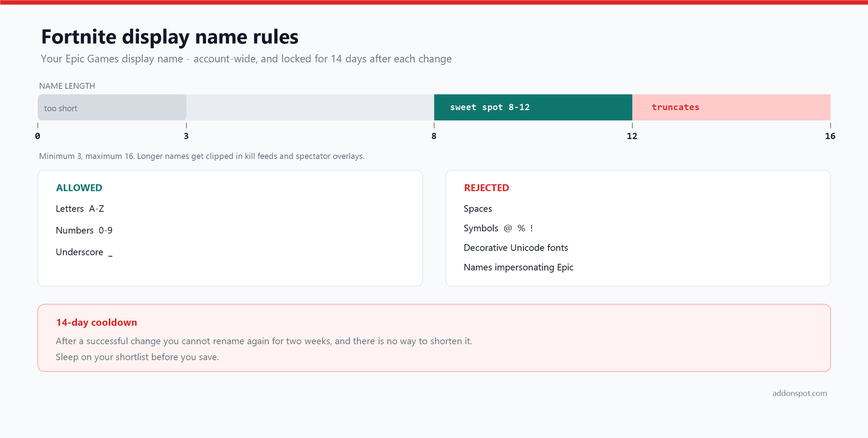The image size is (868, 438).
Task: Click the 'Spaces' row in Rejected
Action: (x=478, y=209)
